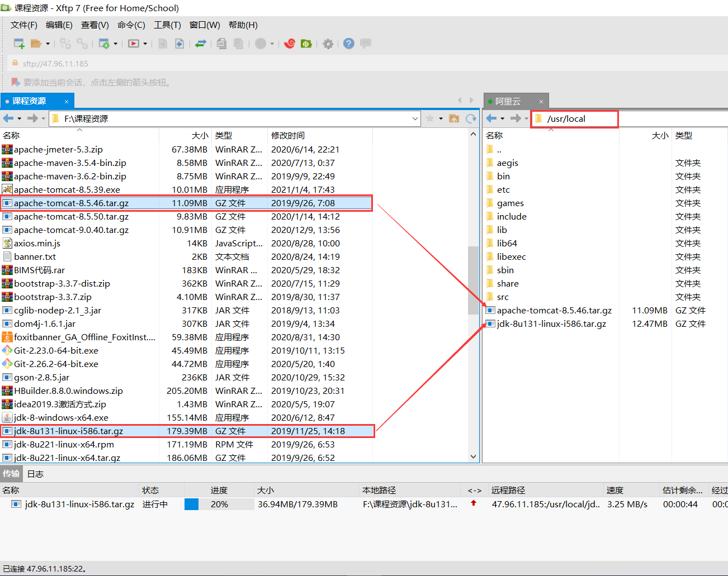The width and height of the screenshot is (728, 576).
Task: Open the dropdown arrow beside the Open folder icon
Action: coord(48,44)
